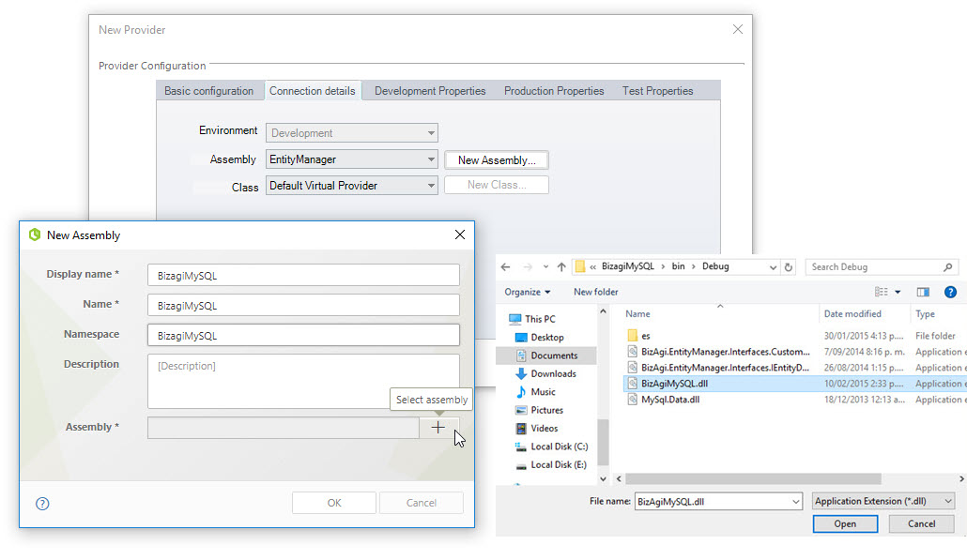Refresh the Debug folder listing
Viewport: 967px width, 560px height.
click(x=789, y=266)
